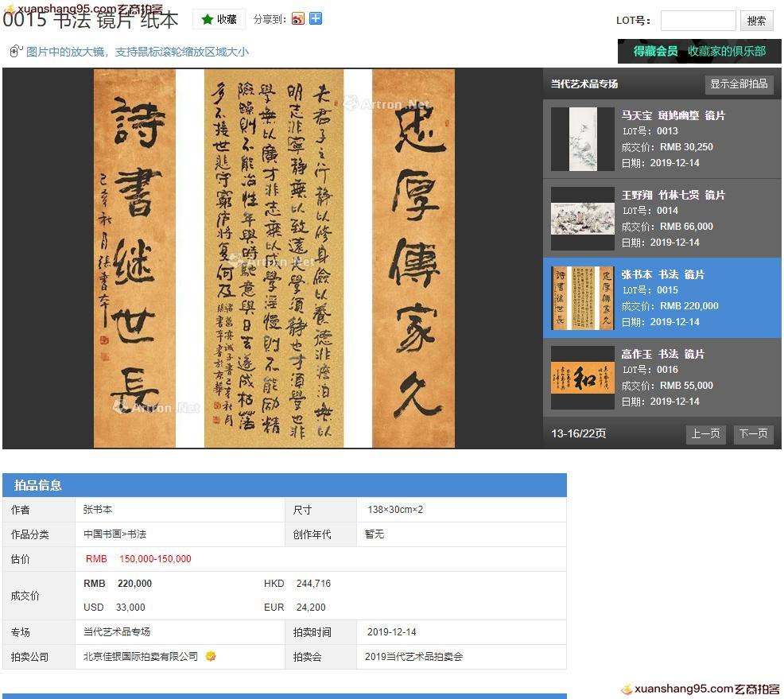Click the 成交价 RMB 30,250 text

pos(667,147)
